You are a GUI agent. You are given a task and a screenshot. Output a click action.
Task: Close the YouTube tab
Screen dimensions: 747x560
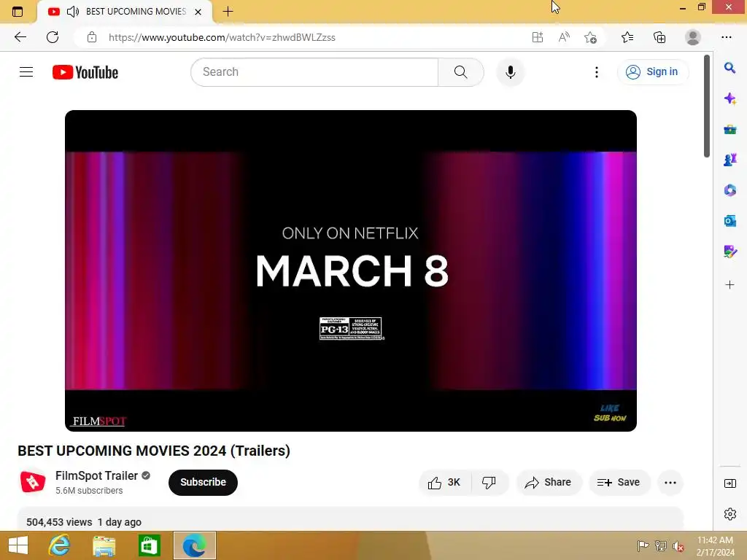tap(198, 12)
